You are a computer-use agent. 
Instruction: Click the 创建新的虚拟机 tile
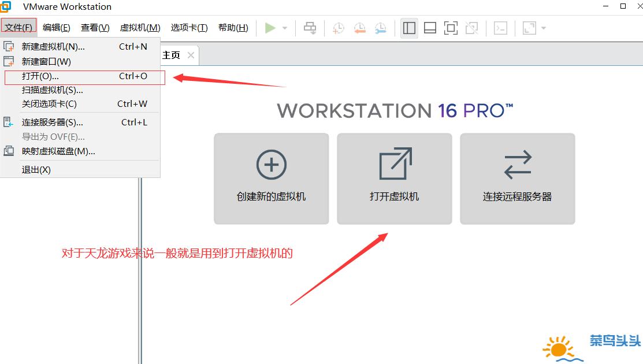[x=272, y=179]
